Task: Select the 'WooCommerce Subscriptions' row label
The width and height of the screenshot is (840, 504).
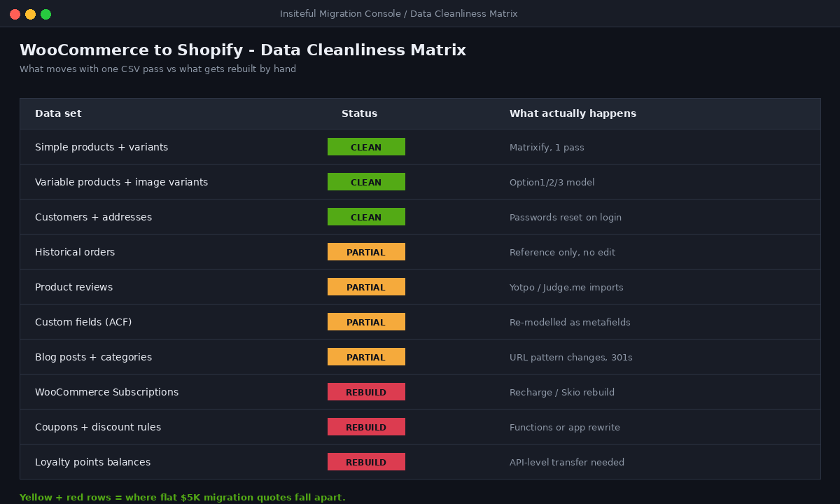Action: coord(106,392)
